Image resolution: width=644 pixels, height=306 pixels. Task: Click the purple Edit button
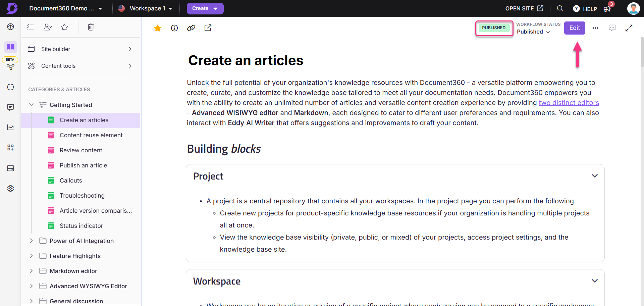(575, 28)
